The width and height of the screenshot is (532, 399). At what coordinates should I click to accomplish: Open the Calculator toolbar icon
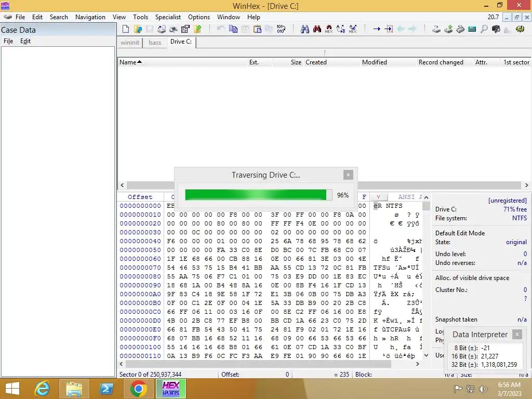(472, 29)
